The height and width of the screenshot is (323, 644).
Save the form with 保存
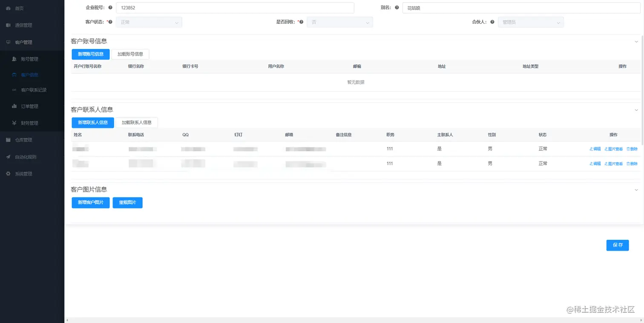click(618, 245)
